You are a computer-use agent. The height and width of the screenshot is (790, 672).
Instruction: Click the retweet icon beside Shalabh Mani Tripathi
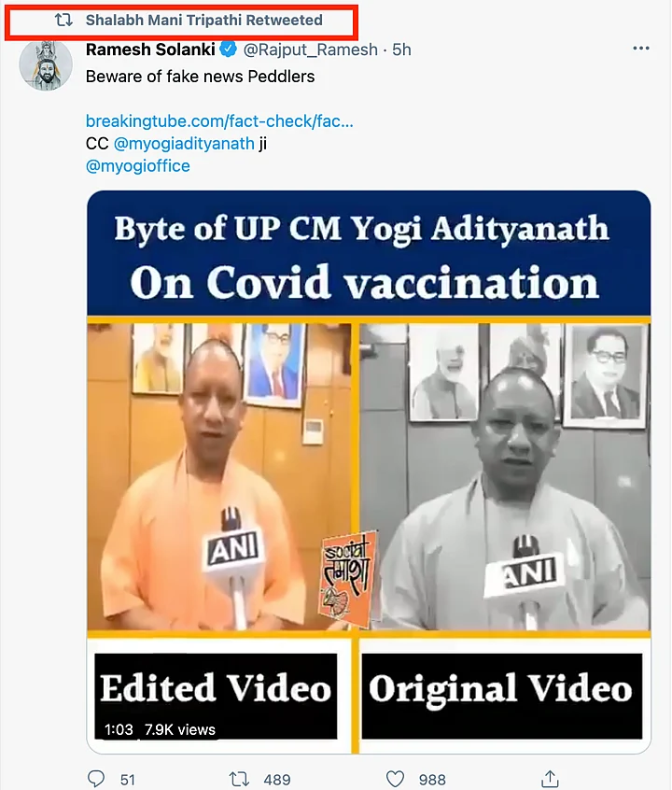64,21
